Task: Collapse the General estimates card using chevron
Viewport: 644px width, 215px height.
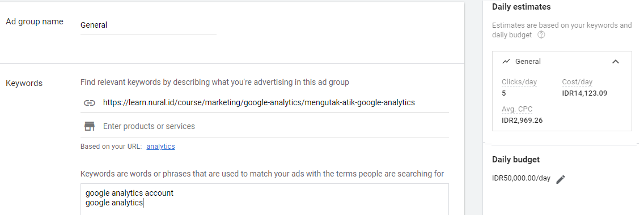Action: coord(615,62)
